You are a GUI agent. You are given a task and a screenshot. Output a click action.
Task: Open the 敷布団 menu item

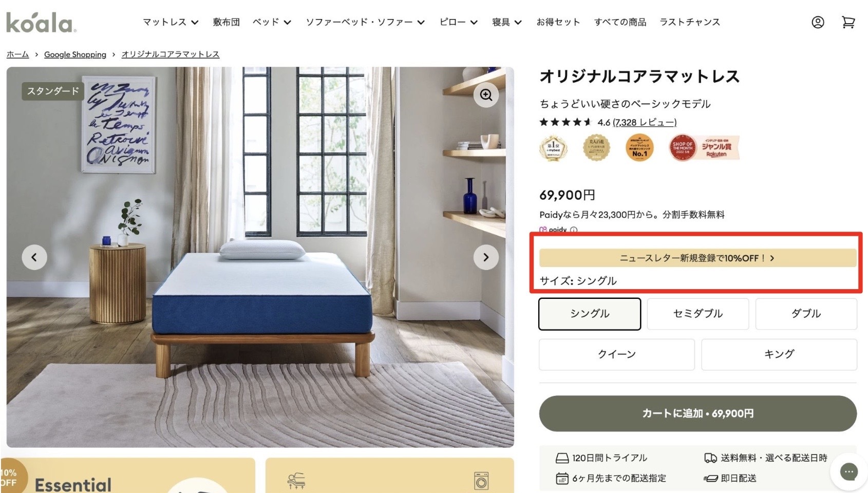coord(227,22)
